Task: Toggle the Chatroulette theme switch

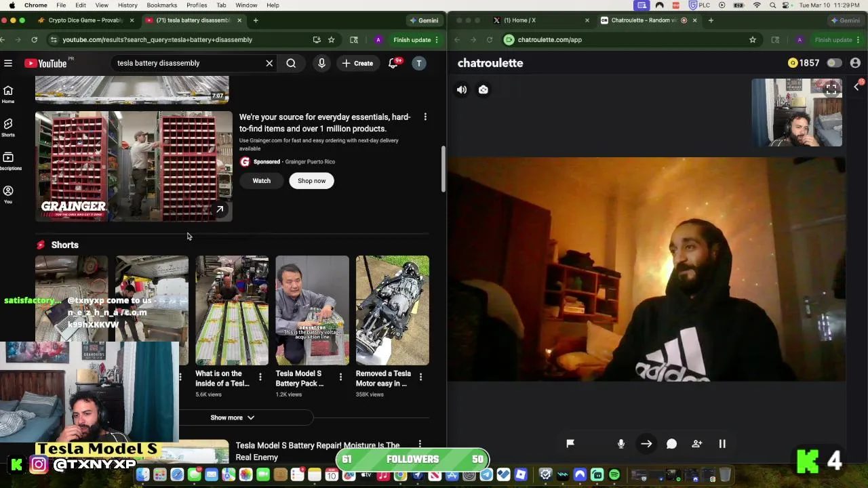Action: coord(834,63)
